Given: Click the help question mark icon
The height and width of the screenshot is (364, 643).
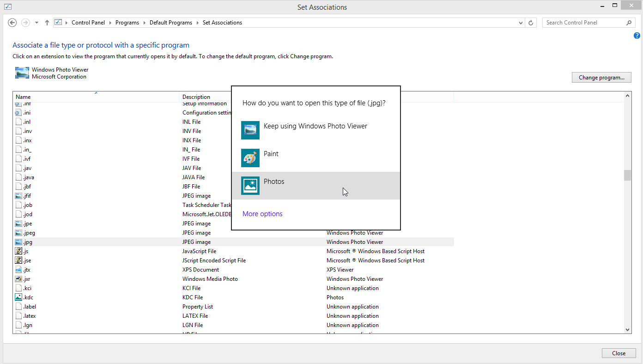Looking at the screenshot, I should click(637, 36).
